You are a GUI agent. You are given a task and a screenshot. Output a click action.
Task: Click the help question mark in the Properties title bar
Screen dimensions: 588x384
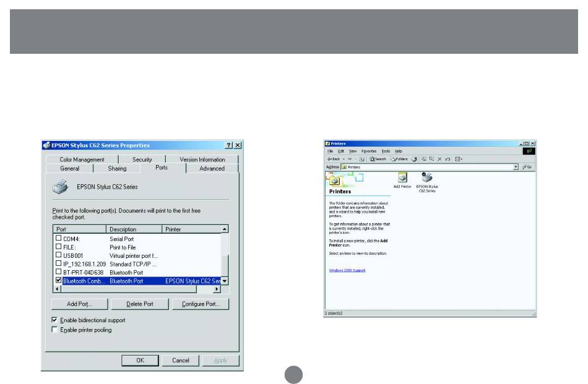click(x=229, y=145)
